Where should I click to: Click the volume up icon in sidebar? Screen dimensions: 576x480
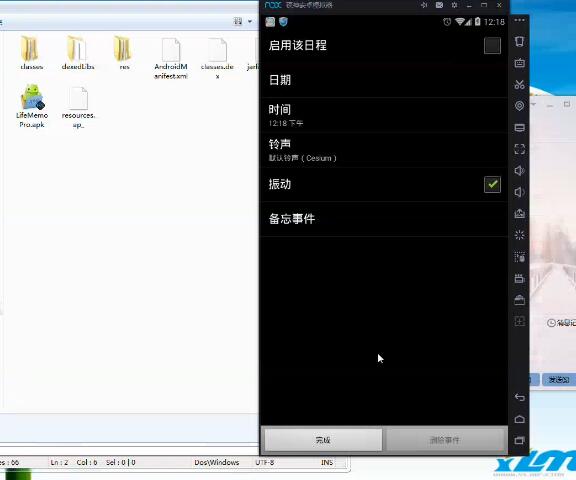(x=519, y=170)
